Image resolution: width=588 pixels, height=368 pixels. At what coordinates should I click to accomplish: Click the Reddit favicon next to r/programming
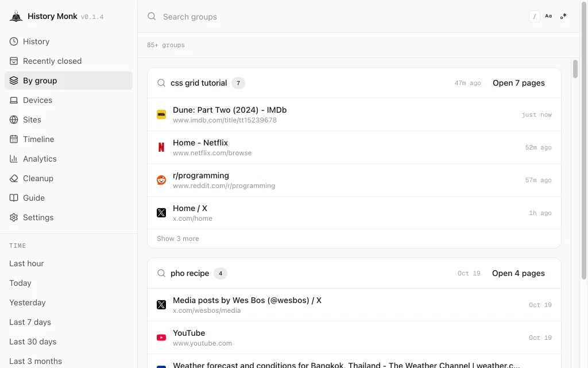[161, 180]
